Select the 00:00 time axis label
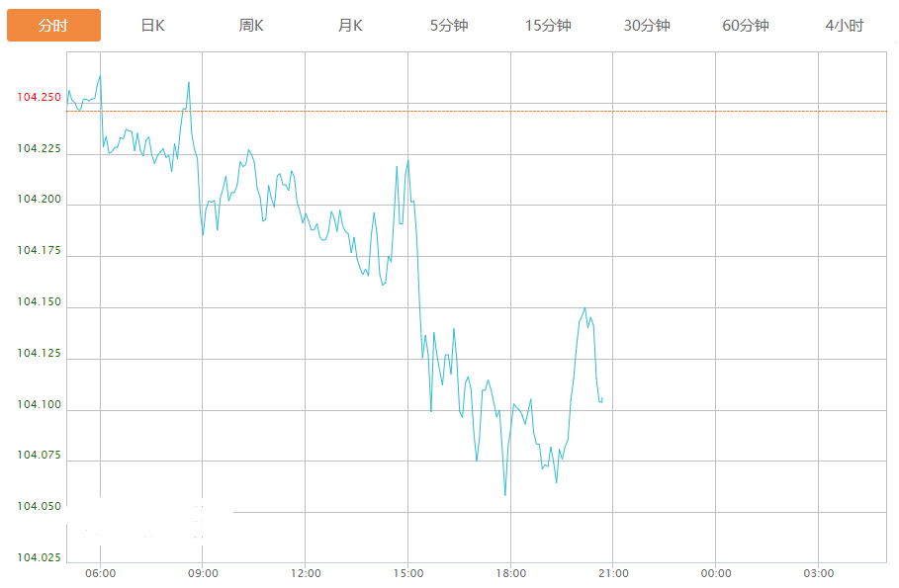 pos(716,573)
